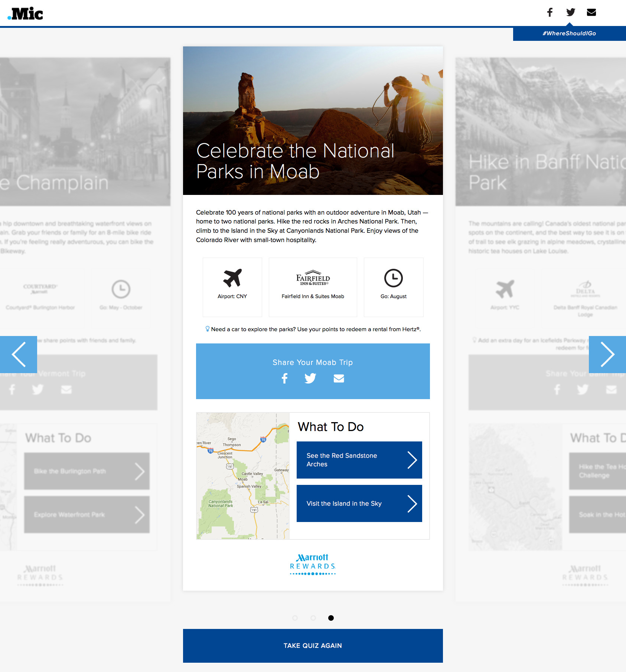The height and width of the screenshot is (672, 626).
Task: Go to the next destination card arrow
Action: click(607, 354)
